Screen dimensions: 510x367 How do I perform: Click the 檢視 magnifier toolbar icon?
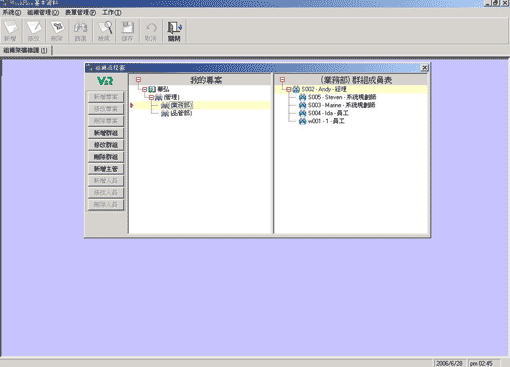[104, 31]
